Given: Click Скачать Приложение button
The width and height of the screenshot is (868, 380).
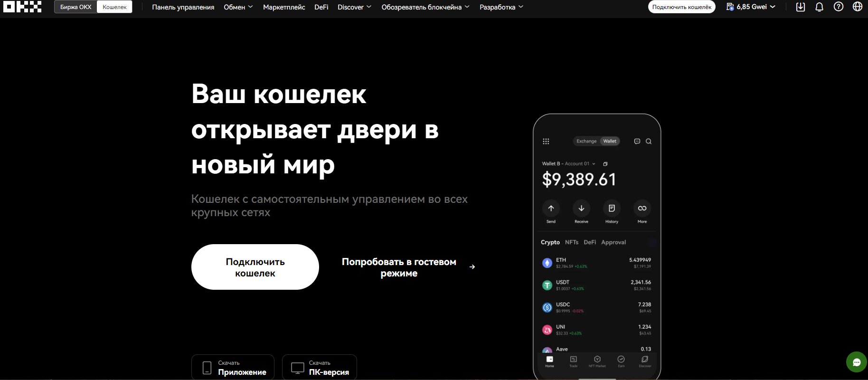Looking at the screenshot, I should 233,367.
